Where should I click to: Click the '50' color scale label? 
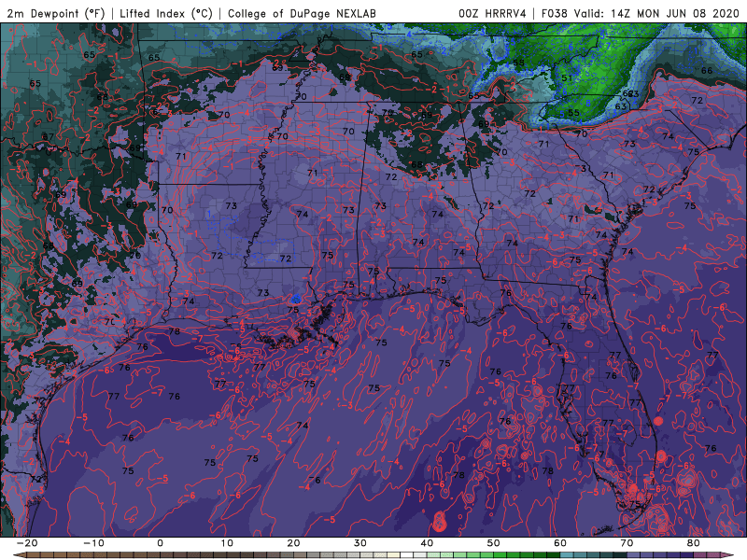click(x=494, y=543)
